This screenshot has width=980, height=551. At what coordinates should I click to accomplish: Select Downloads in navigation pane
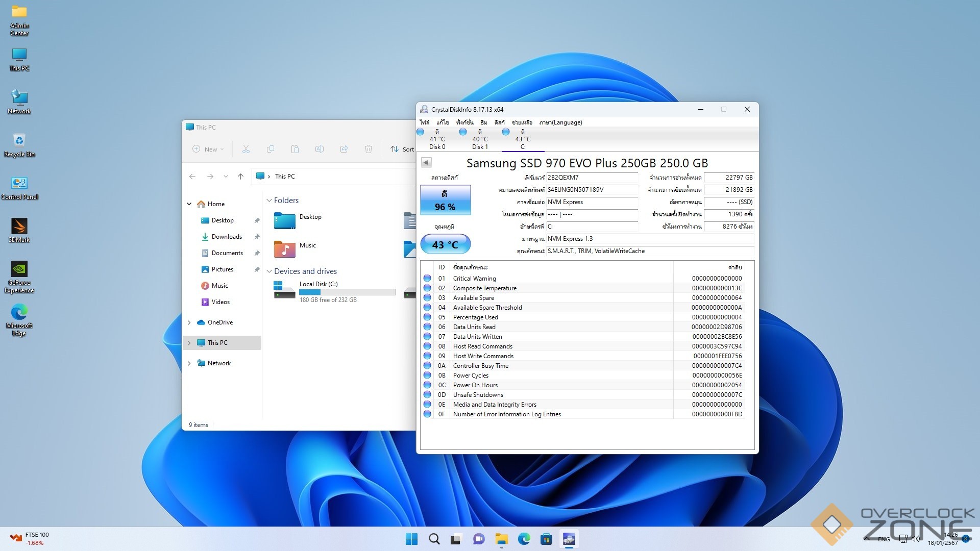point(226,237)
